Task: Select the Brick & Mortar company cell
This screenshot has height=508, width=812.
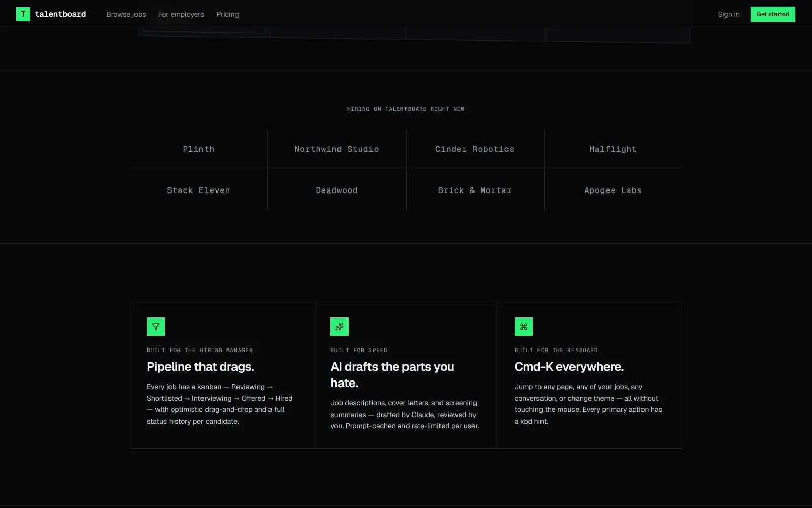Action: pos(475,190)
